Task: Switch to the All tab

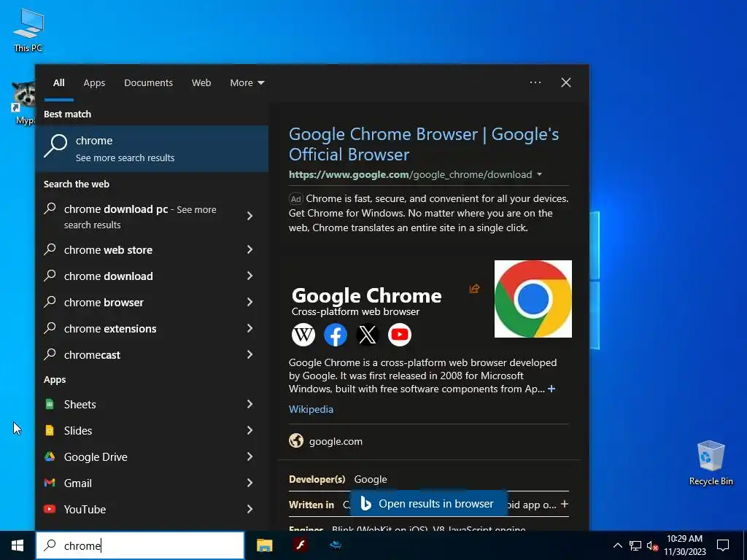Action: pyautogui.click(x=59, y=83)
